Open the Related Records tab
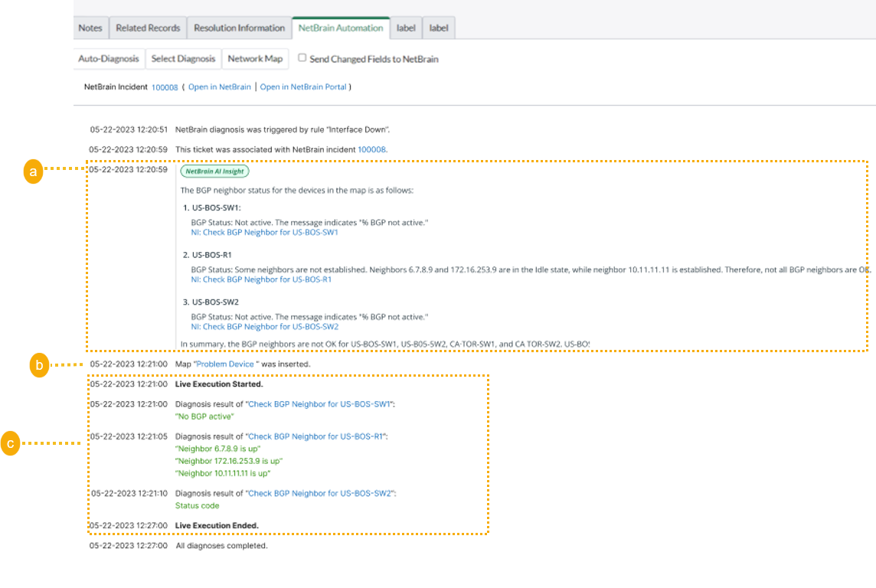The width and height of the screenshot is (876, 588). (148, 28)
